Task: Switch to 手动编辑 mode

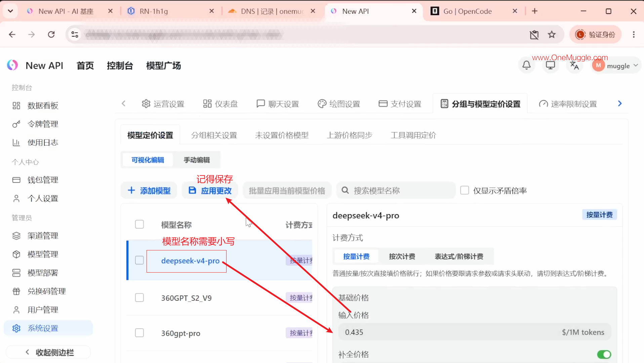Action: (x=197, y=160)
